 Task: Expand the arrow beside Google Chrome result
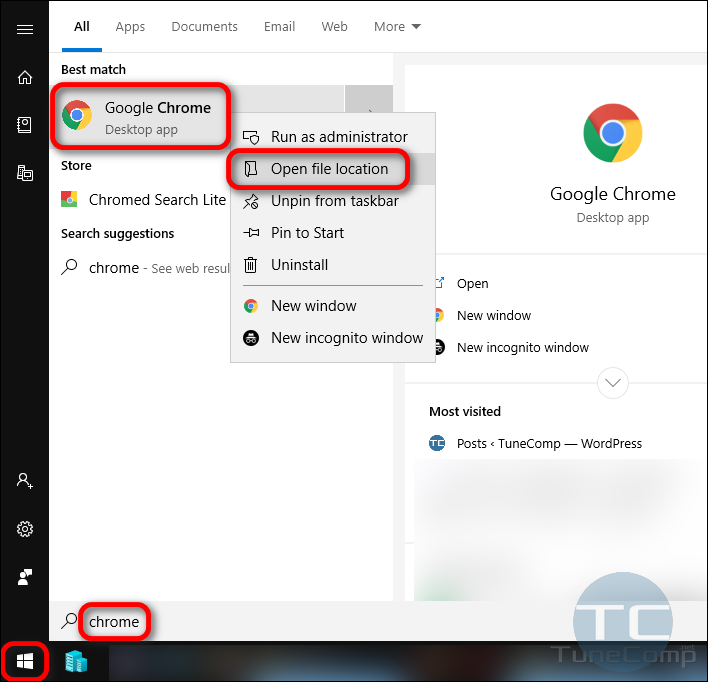coord(369,114)
